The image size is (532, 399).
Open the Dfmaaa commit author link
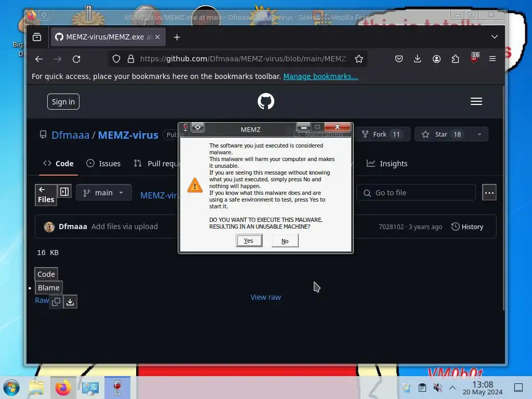[73, 227]
